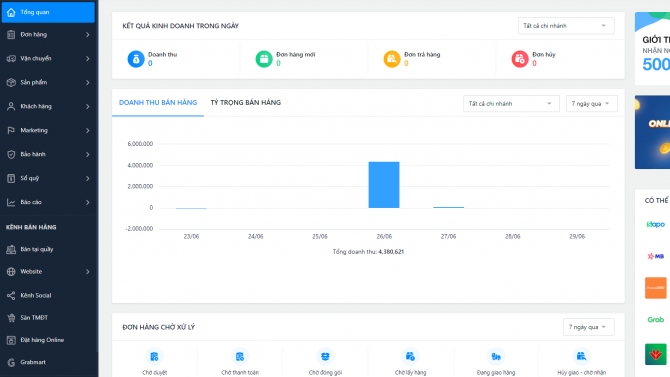Expand the Website submenu chevron

[x=88, y=271]
